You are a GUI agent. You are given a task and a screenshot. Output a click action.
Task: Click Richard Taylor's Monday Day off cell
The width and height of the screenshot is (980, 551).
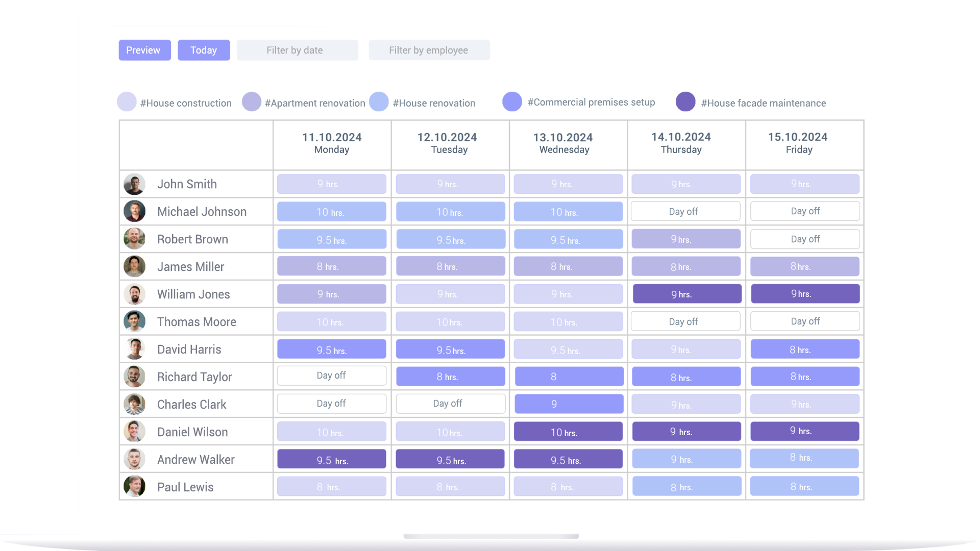coord(332,376)
